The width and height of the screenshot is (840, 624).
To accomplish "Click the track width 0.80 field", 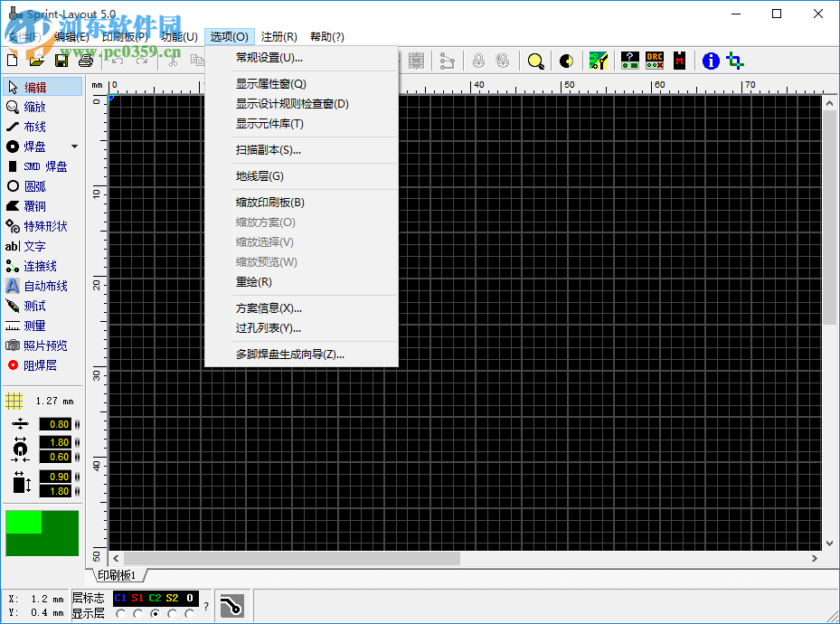I will click(x=55, y=424).
